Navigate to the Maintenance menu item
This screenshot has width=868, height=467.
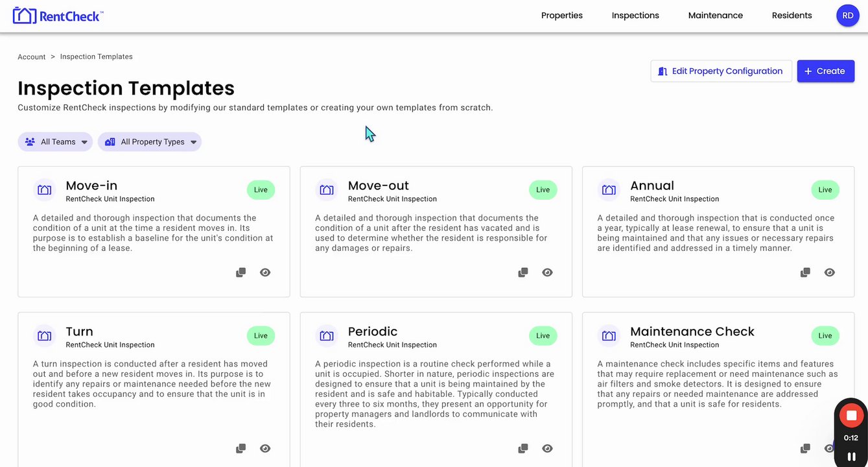pyautogui.click(x=716, y=16)
